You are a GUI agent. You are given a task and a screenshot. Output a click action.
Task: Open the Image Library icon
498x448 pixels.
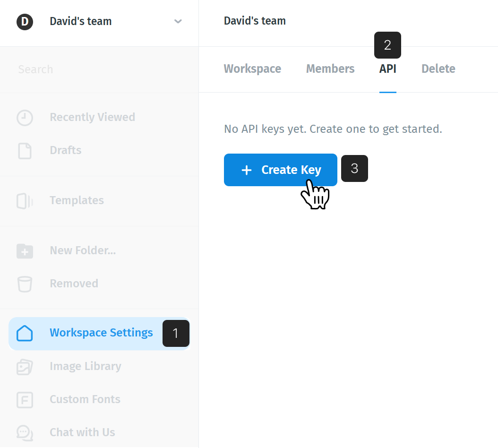point(25,367)
